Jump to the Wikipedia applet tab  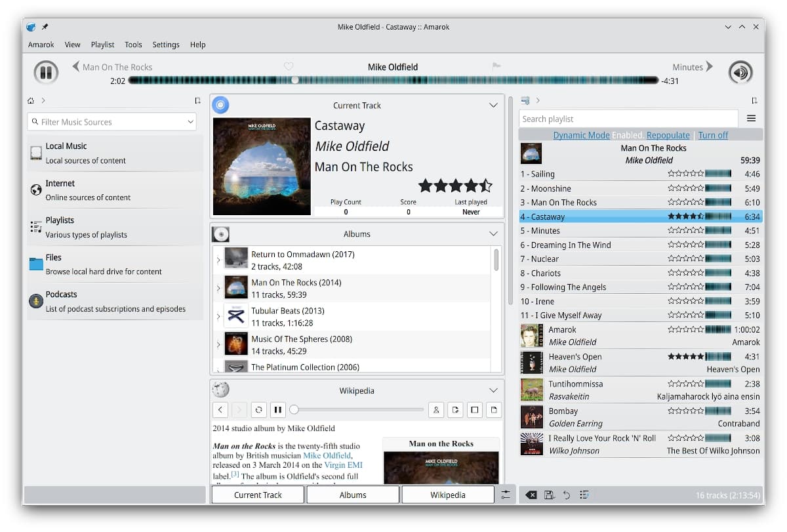(448, 495)
